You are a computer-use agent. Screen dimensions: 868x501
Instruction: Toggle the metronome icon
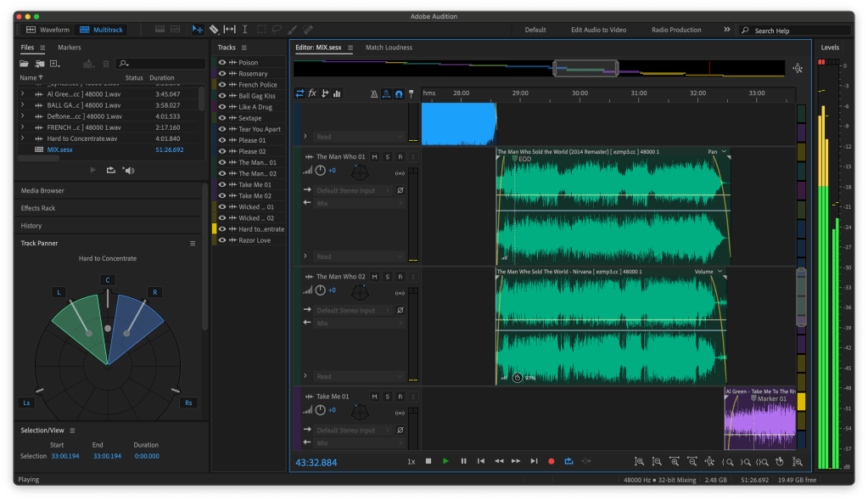coord(374,93)
